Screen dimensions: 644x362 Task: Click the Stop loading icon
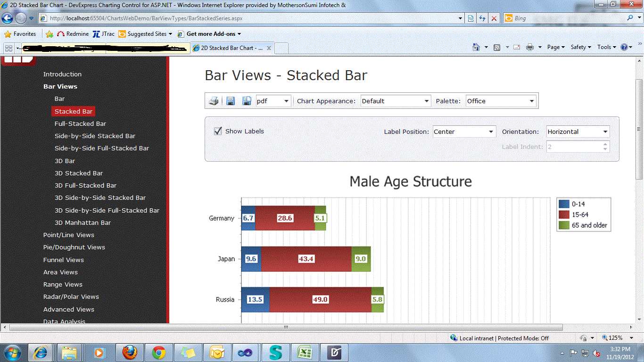[494, 18]
